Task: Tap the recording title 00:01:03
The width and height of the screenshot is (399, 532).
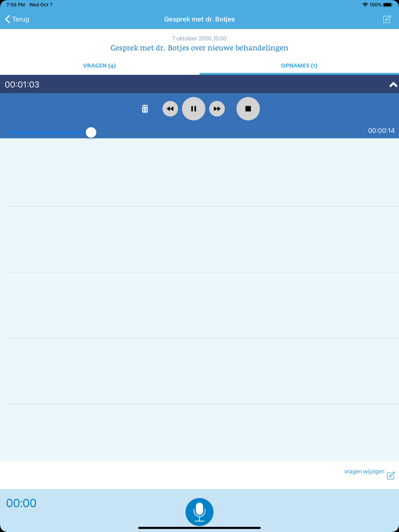Action: pos(22,85)
